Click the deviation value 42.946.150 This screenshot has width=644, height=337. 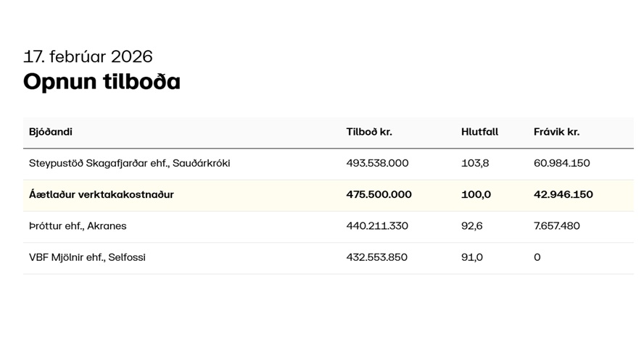click(x=563, y=195)
